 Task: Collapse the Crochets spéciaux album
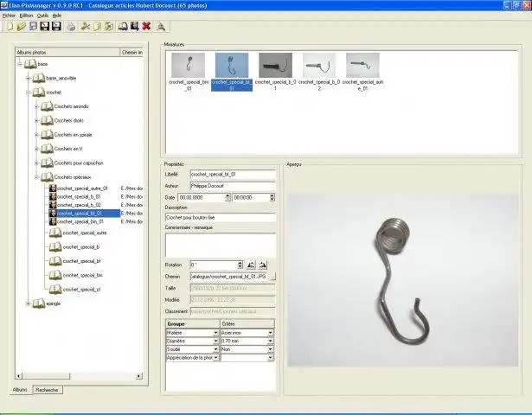pos(36,177)
